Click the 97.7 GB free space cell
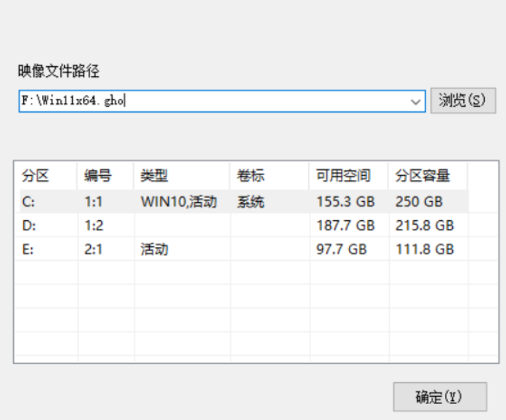Image resolution: width=506 pixels, height=420 pixels. coord(342,250)
